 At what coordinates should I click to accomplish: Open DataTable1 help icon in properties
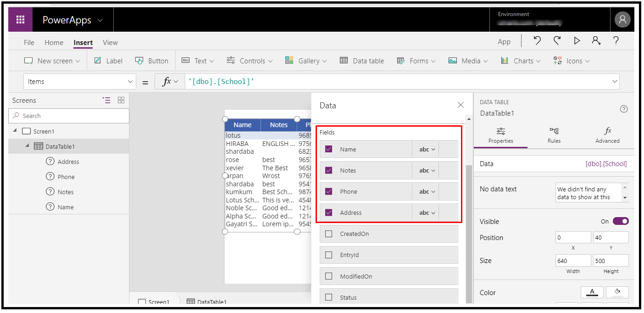pos(624,109)
